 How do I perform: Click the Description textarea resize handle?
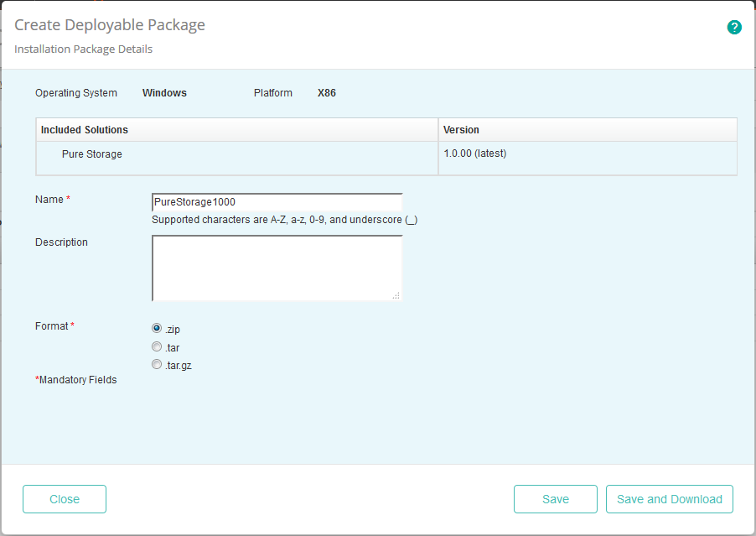click(398, 297)
